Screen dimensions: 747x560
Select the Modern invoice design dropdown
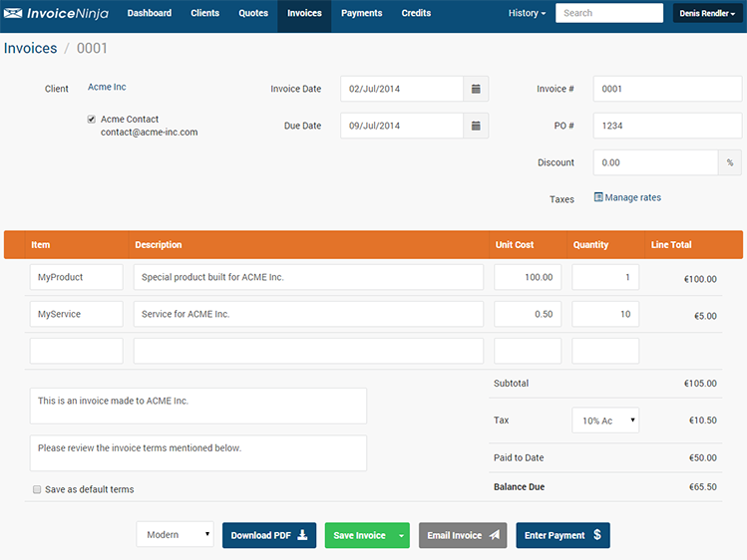[x=175, y=535]
